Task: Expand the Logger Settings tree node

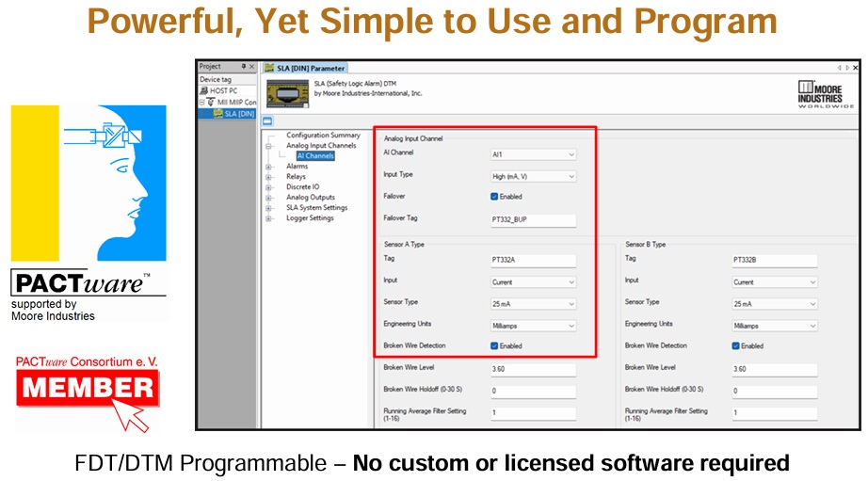Action: 269,218
